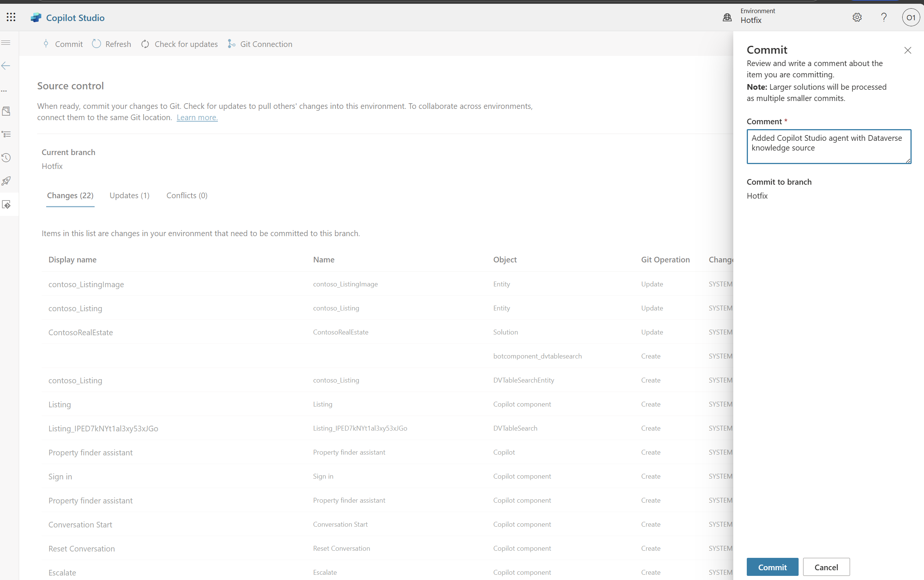Click the environment globe icon
This screenshot has width=924, height=580.
727,17
